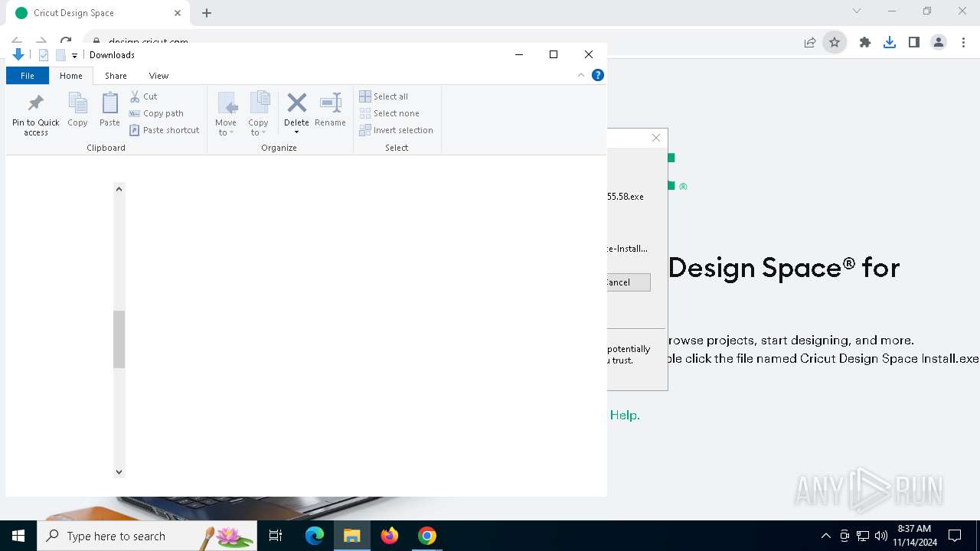Open the Move to dropdown
980x551 pixels.
pos(226,115)
